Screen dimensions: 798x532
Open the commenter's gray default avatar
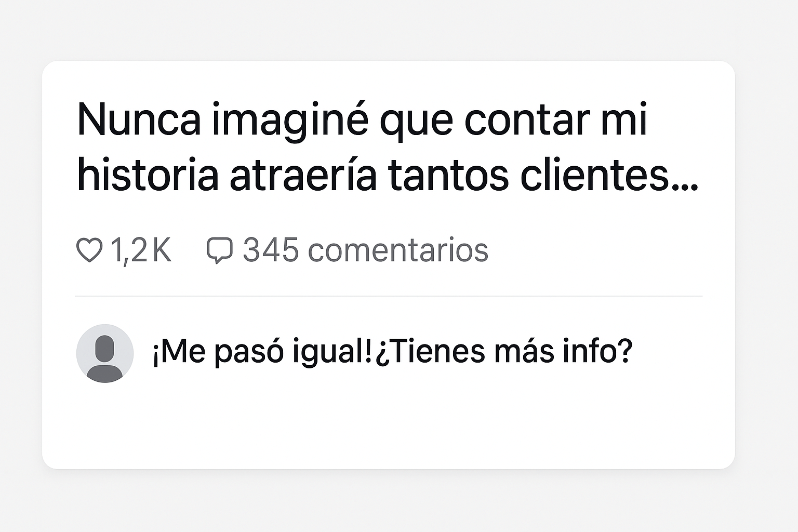coord(105,353)
